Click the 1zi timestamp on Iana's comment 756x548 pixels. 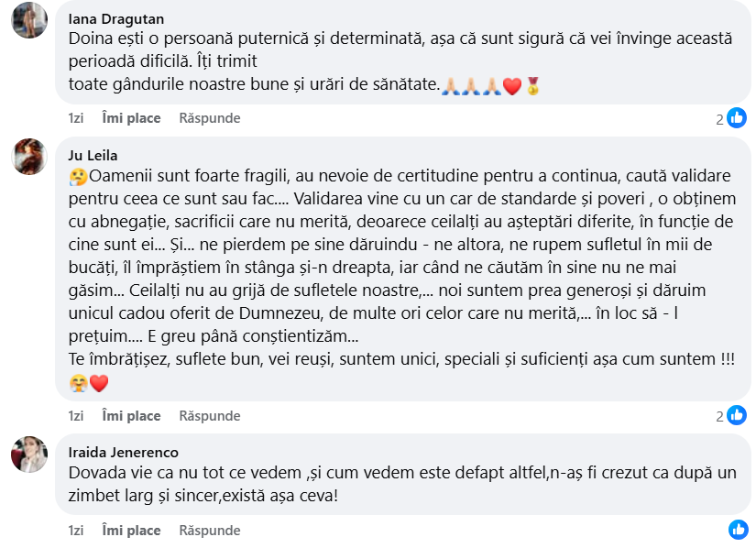76,118
